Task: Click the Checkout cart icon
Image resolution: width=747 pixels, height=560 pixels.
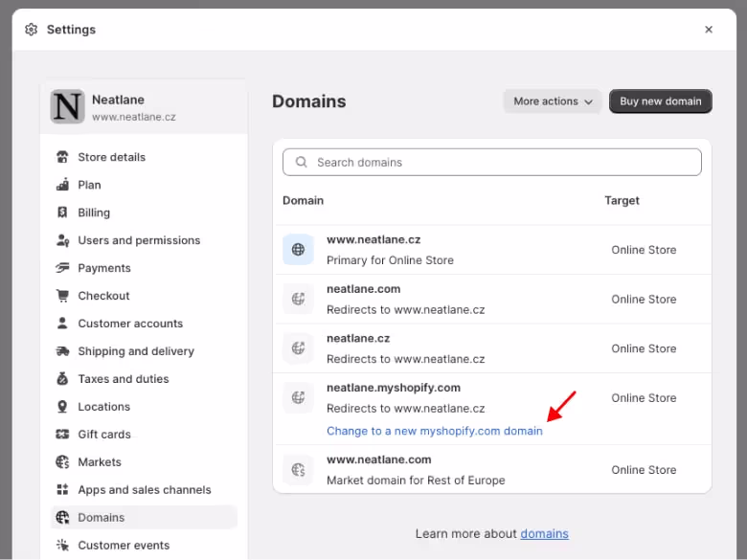Action: coord(62,295)
